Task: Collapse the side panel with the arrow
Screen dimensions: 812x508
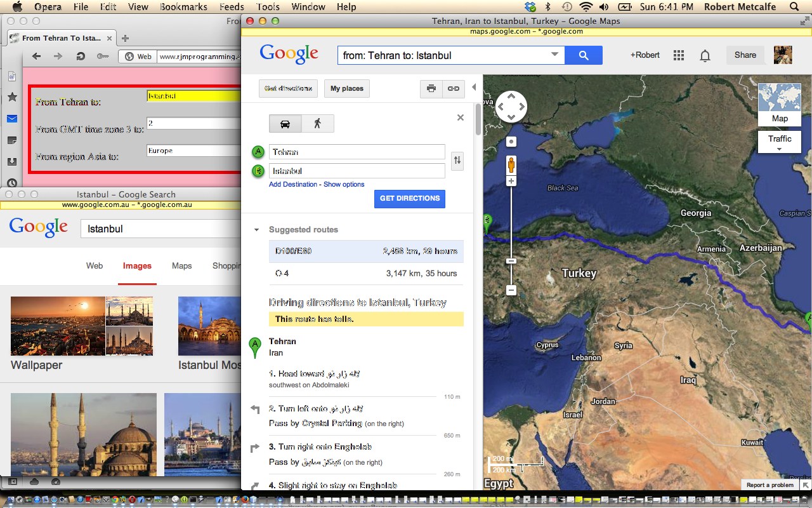Action: click(x=474, y=88)
